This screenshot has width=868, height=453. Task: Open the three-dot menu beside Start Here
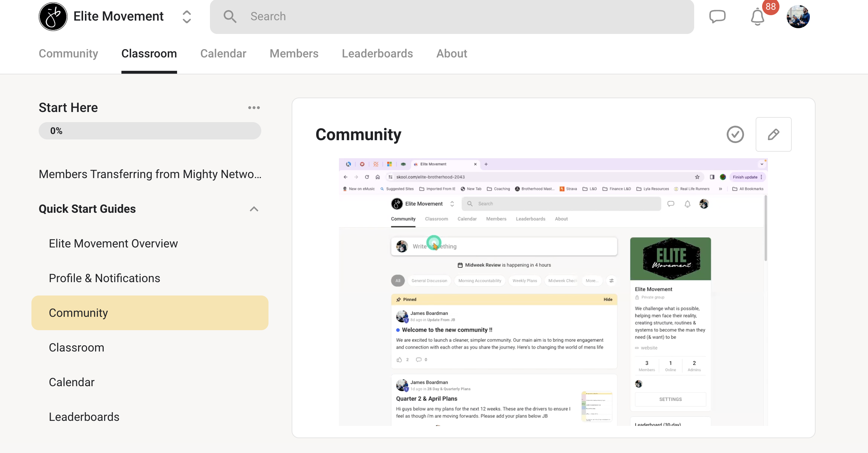254,108
